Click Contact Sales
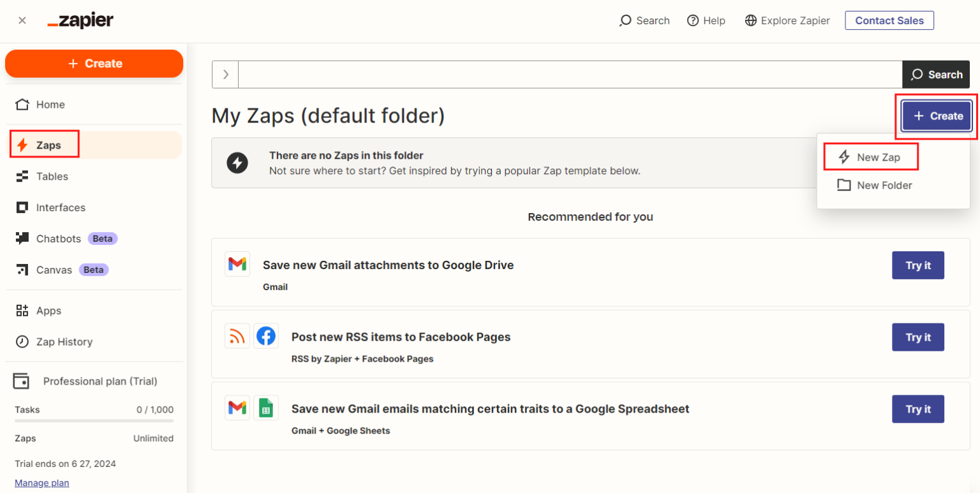This screenshot has width=980, height=493. pos(889,20)
